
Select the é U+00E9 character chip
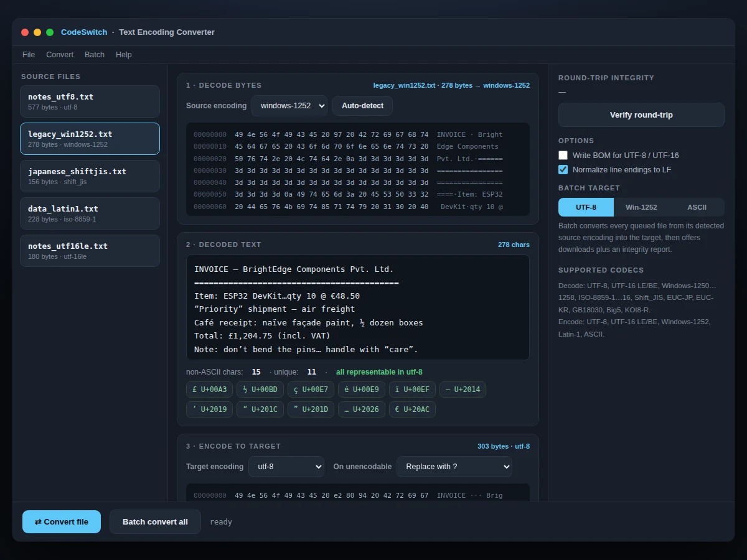362,390
